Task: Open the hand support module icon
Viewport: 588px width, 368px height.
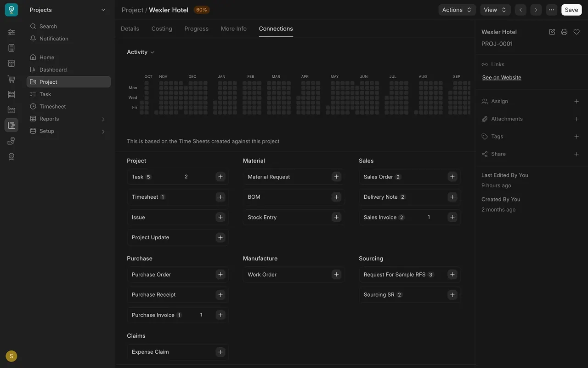Action: [11, 141]
